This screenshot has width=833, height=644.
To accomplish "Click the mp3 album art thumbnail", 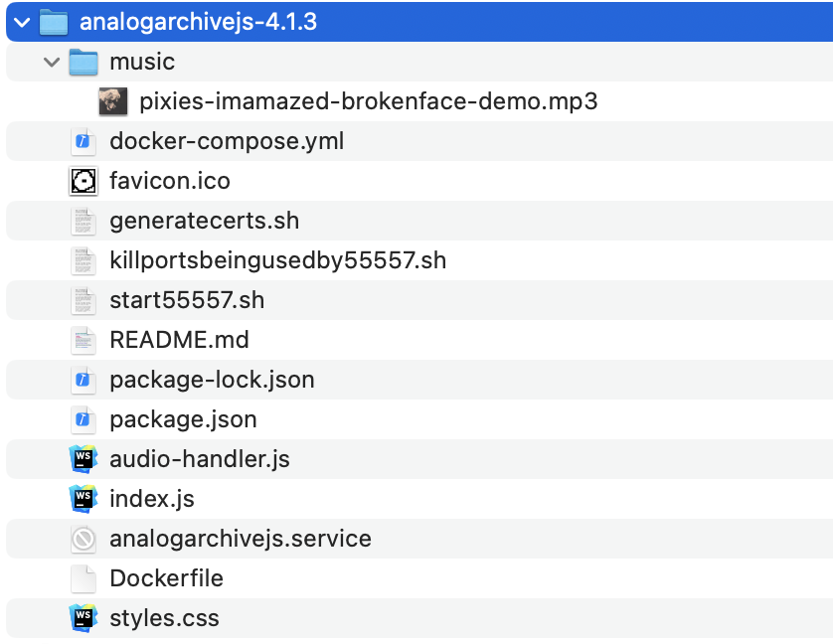I will (112, 101).
